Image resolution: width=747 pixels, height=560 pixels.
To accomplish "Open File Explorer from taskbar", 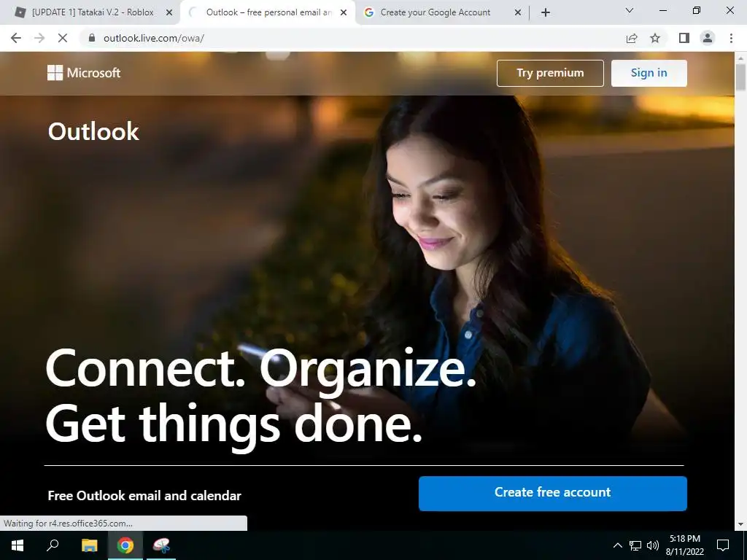I will coord(89,545).
